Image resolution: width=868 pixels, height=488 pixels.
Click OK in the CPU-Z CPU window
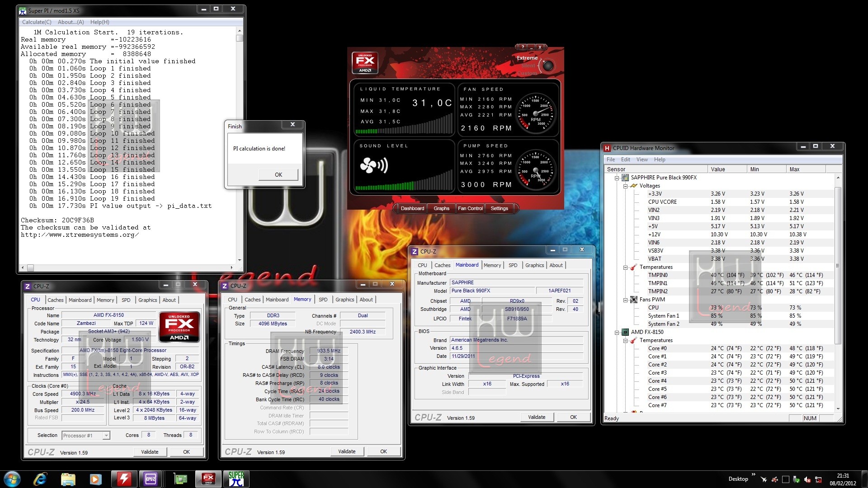click(186, 452)
